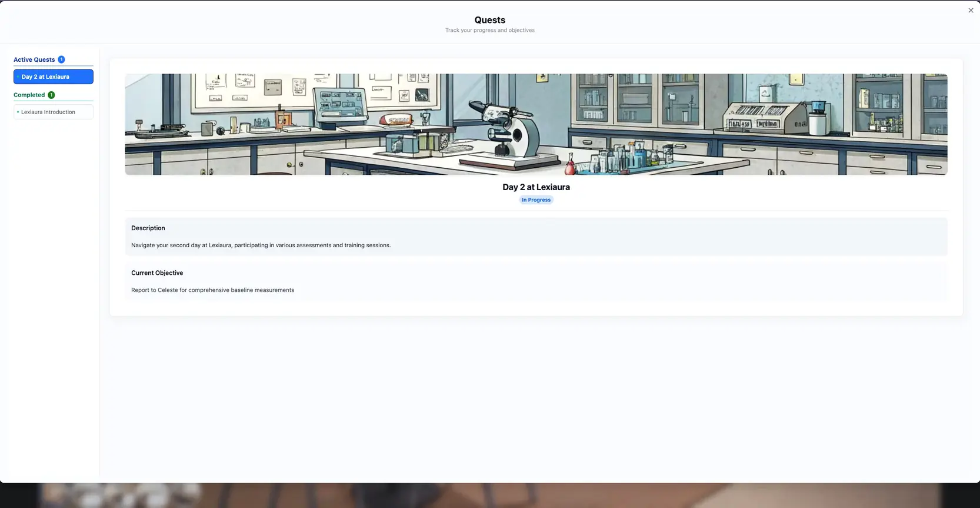Screen dimensions: 980x508
Task: Click the Day 2 at Lexiaura quest title
Action: (536, 187)
